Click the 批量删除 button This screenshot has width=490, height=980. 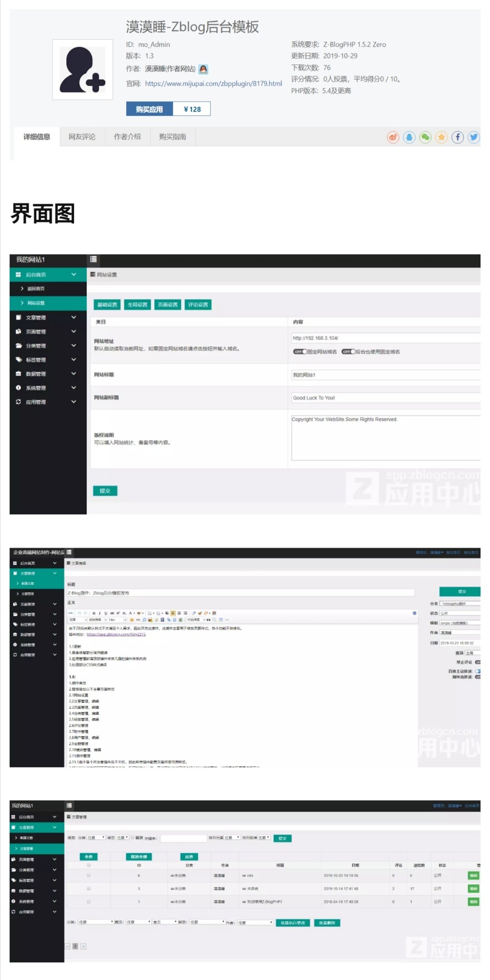(x=327, y=922)
